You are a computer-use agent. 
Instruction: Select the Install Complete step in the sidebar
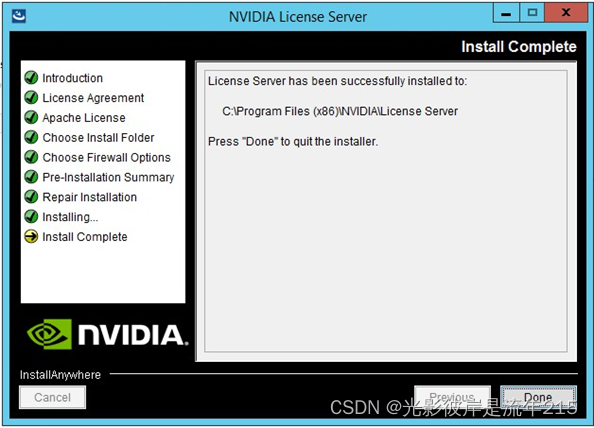[x=85, y=237]
